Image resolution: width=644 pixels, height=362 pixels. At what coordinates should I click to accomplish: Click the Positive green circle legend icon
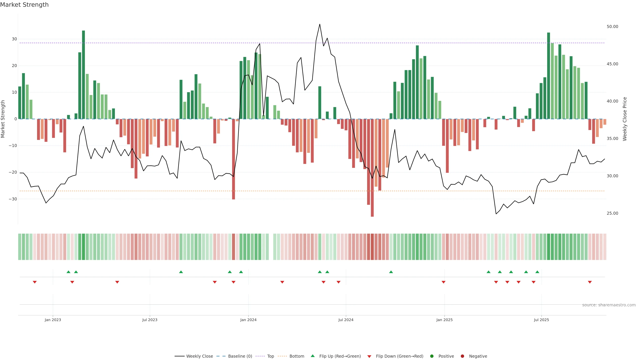432,356
